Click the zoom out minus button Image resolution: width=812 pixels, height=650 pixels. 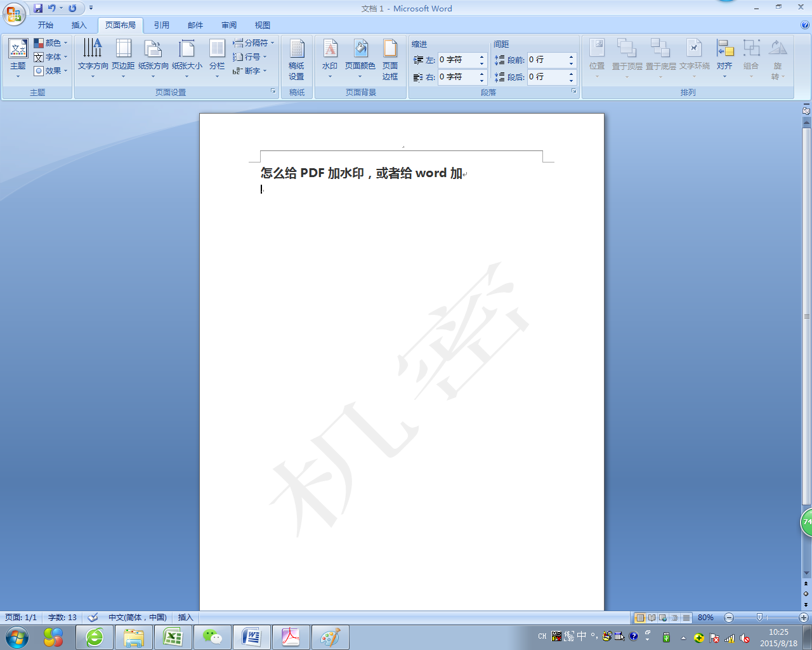pos(729,618)
